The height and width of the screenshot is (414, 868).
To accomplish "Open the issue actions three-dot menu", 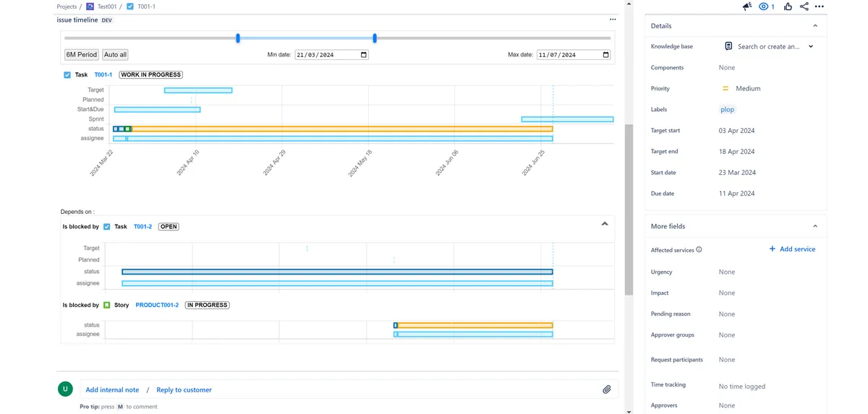I will click(x=820, y=7).
